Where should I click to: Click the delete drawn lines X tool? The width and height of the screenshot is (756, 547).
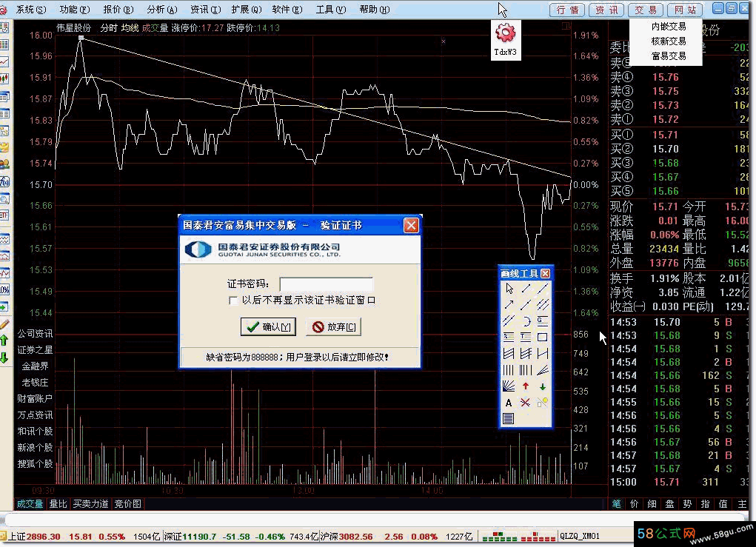point(526,403)
